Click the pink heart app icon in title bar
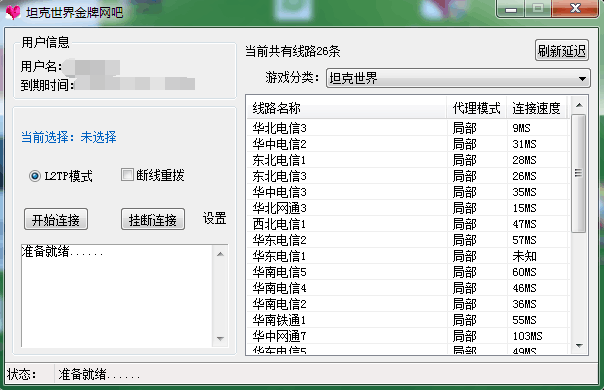The image size is (604, 390). point(13,12)
